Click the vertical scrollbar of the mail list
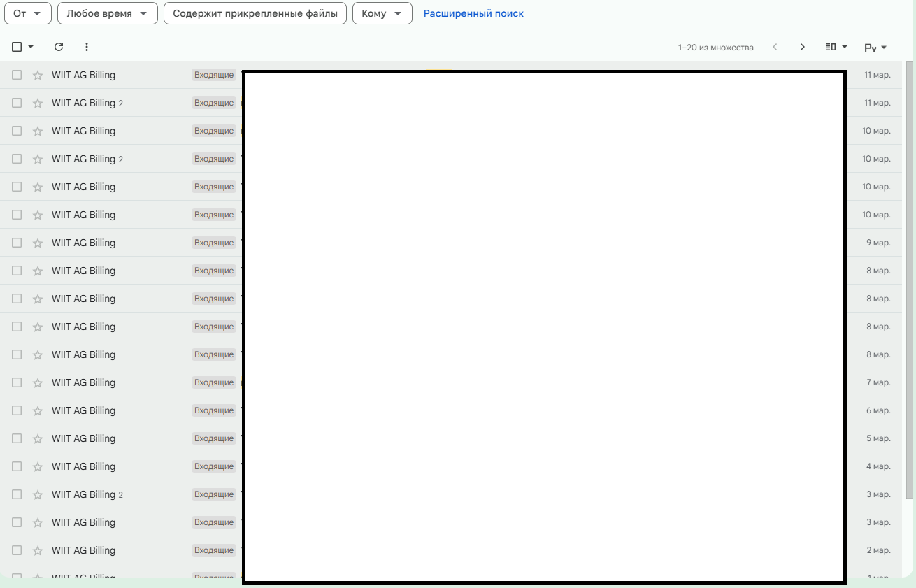The width and height of the screenshot is (916, 588). click(908, 280)
